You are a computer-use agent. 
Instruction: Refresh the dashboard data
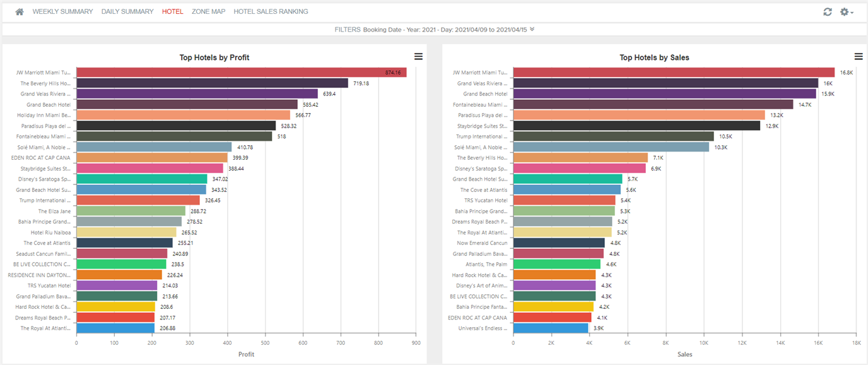828,12
